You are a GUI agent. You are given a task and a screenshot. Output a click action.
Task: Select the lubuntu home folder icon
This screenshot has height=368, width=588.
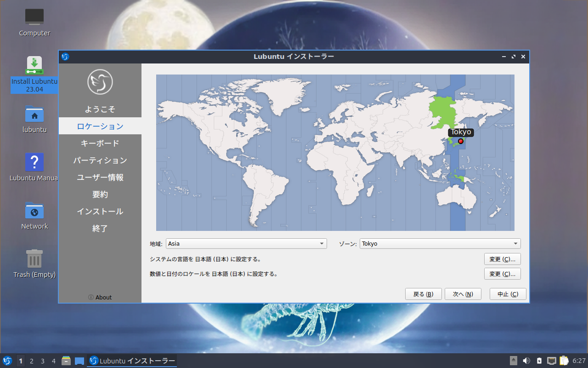[x=34, y=120]
